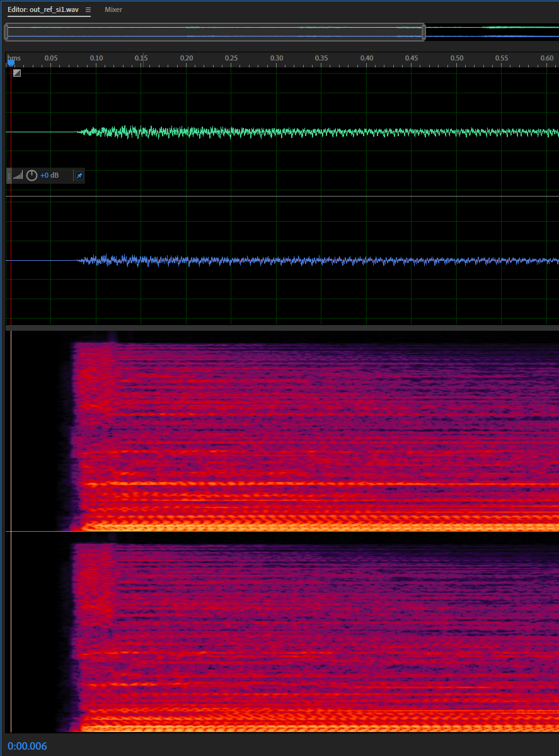Click the left zoom navigator handle
This screenshot has width=559, height=756.
pos(6,32)
